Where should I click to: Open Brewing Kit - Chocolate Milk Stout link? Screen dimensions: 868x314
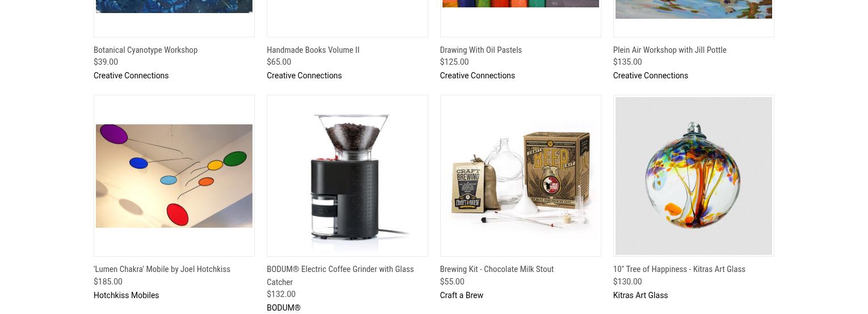coord(496,269)
